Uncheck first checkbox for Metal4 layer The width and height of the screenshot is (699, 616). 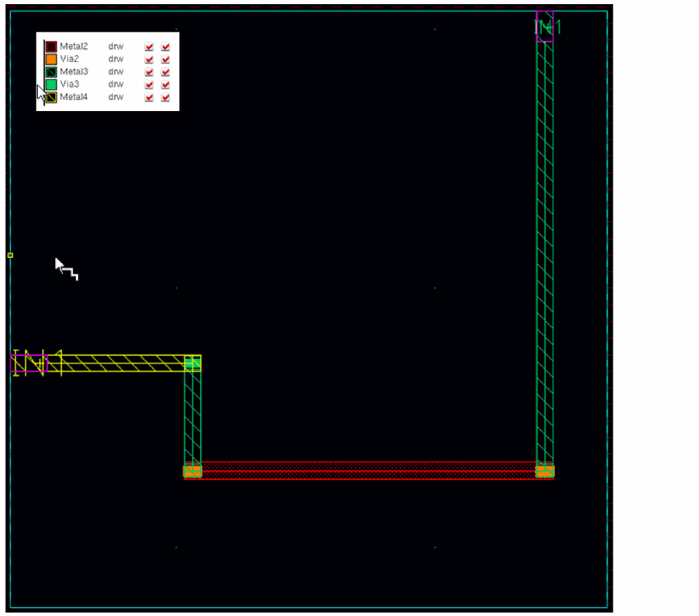coord(149,97)
